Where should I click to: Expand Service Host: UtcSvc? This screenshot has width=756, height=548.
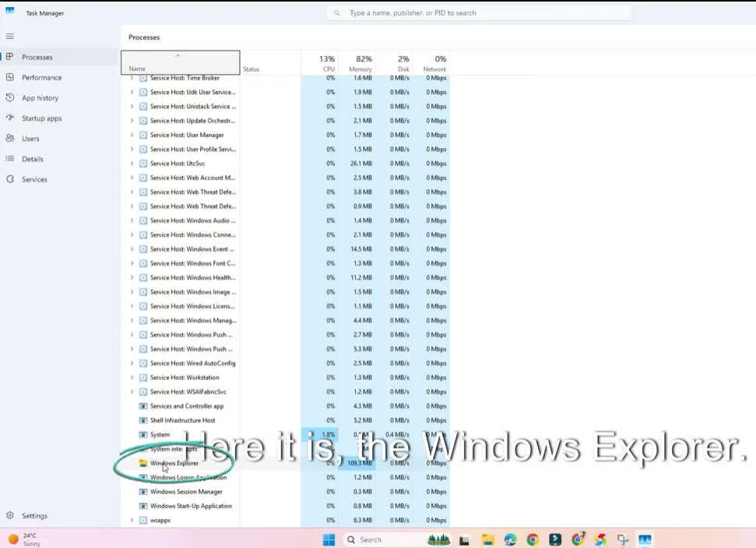132,163
